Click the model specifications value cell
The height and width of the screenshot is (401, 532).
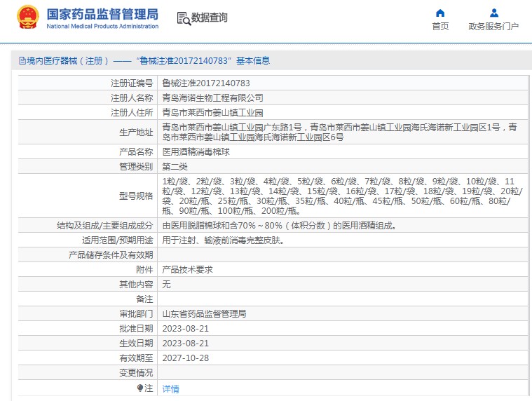coord(343,196)
